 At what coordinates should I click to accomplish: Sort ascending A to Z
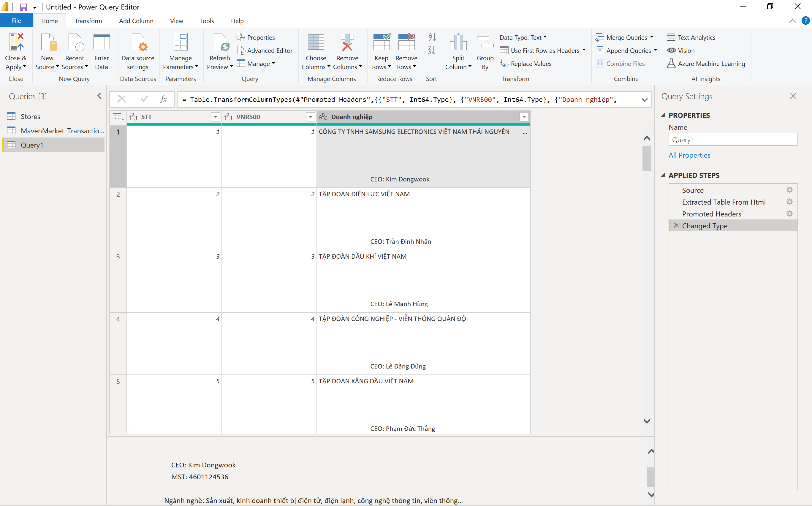tap(432, 37)
